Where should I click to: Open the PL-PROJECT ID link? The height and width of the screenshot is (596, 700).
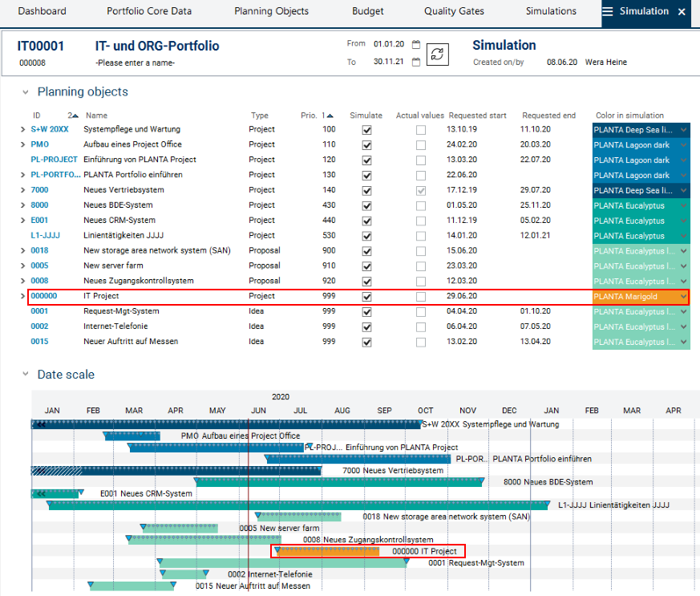pyautogui.click(x=53, y=160)
